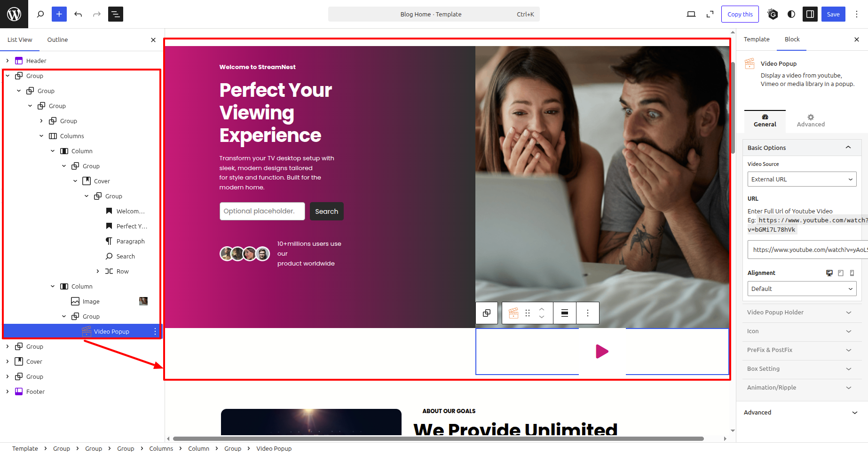
Task: Click the block inserter plus button
Action: pos(59,14)
